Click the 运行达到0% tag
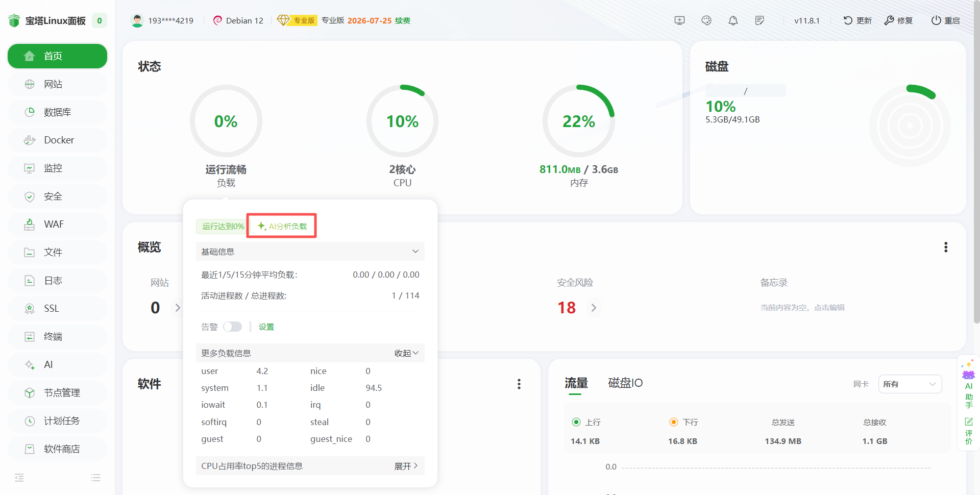This screenshot has width=980, height=495. click(x=223, y=227)
